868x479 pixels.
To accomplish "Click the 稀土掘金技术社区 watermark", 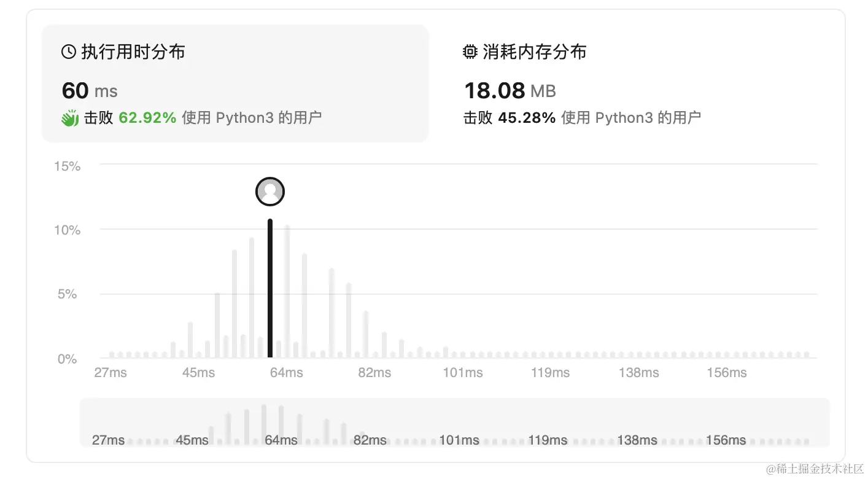I will tap(812, 469).
